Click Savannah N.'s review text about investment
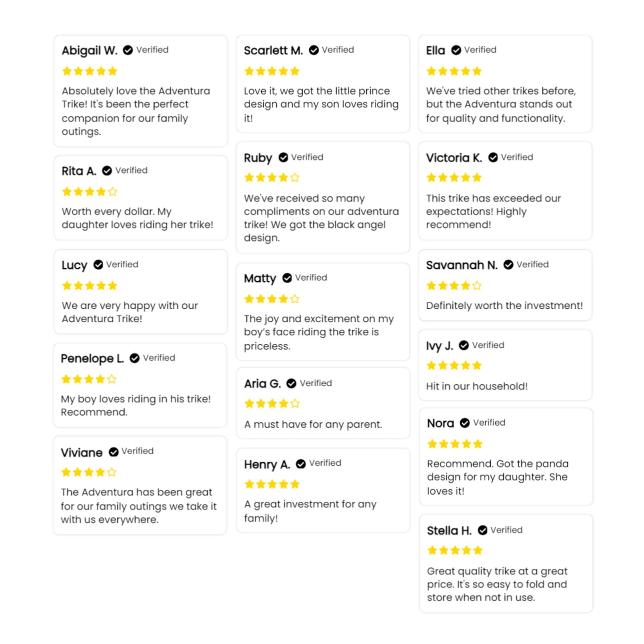The width and height of the screenshot is (644, 644). (x=504, y=306)
